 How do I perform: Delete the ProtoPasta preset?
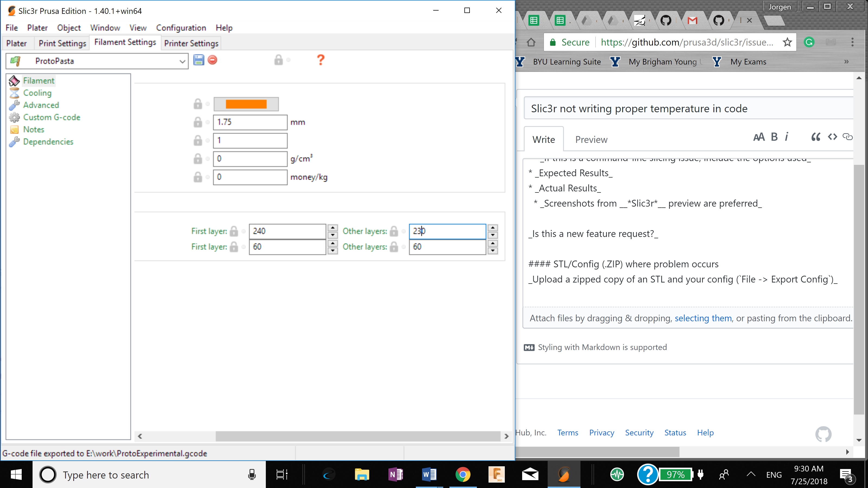(212, 60)
